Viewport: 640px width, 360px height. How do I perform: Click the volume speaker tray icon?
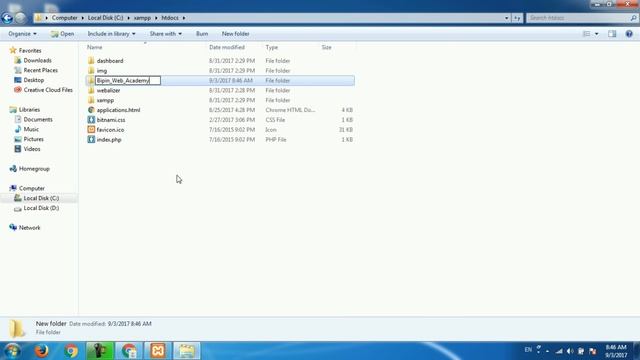(x=570, y=351)
